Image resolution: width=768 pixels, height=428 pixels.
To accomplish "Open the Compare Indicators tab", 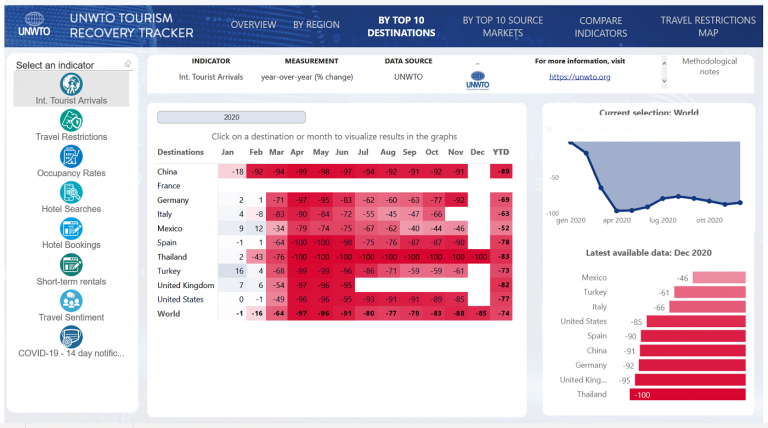I will 600,27.
